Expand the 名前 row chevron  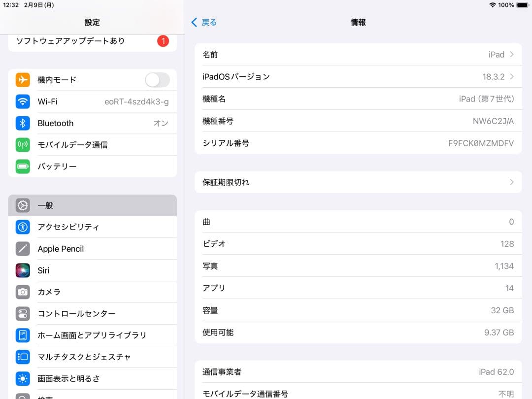(511, 55)
